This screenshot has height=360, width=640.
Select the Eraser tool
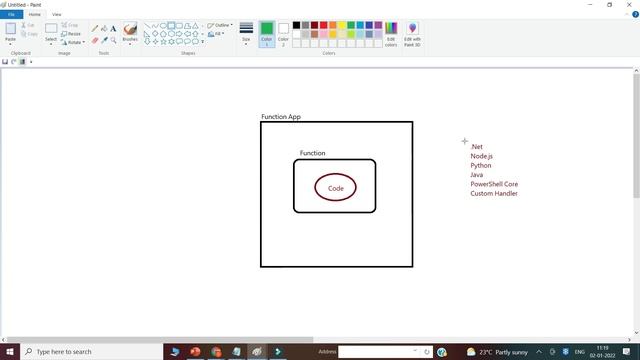[x=95, y=40]
